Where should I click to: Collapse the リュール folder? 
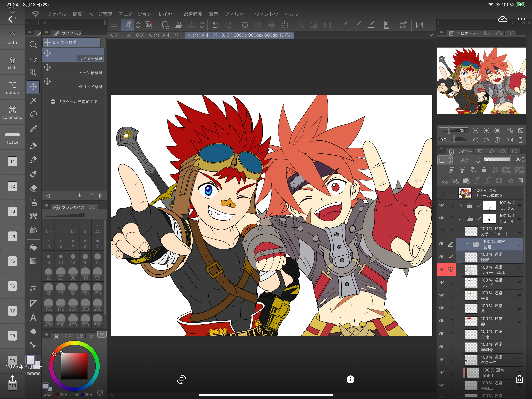point(460,219)
